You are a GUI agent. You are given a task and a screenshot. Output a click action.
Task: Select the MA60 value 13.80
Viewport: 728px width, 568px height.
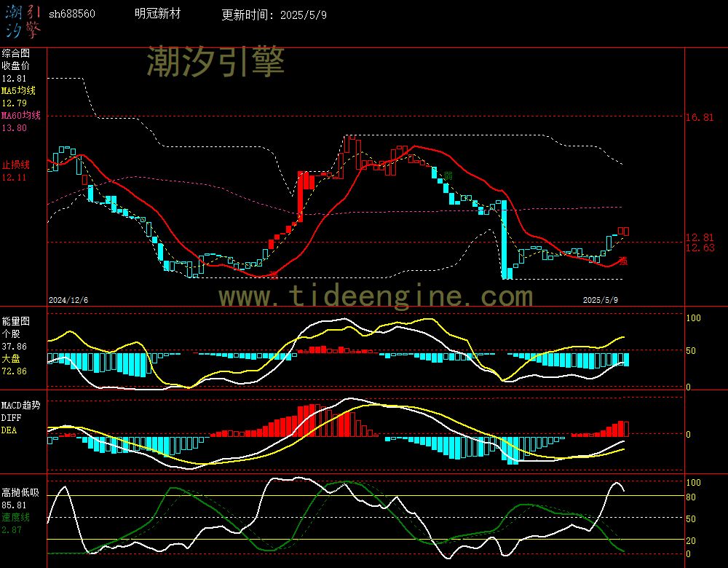click(x=14, y=127)
